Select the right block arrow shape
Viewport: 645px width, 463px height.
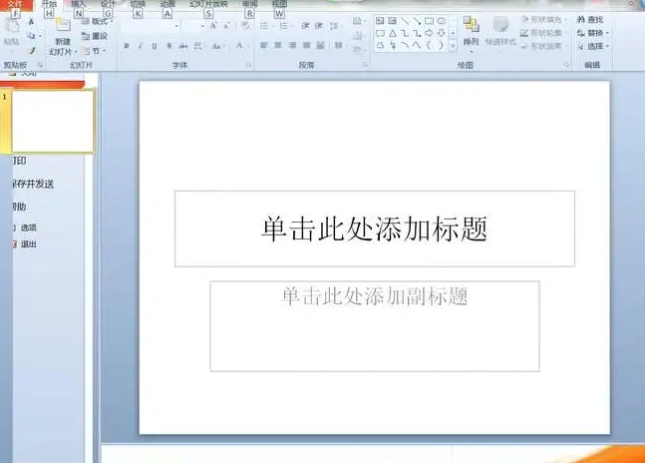(x=429, y=33)
